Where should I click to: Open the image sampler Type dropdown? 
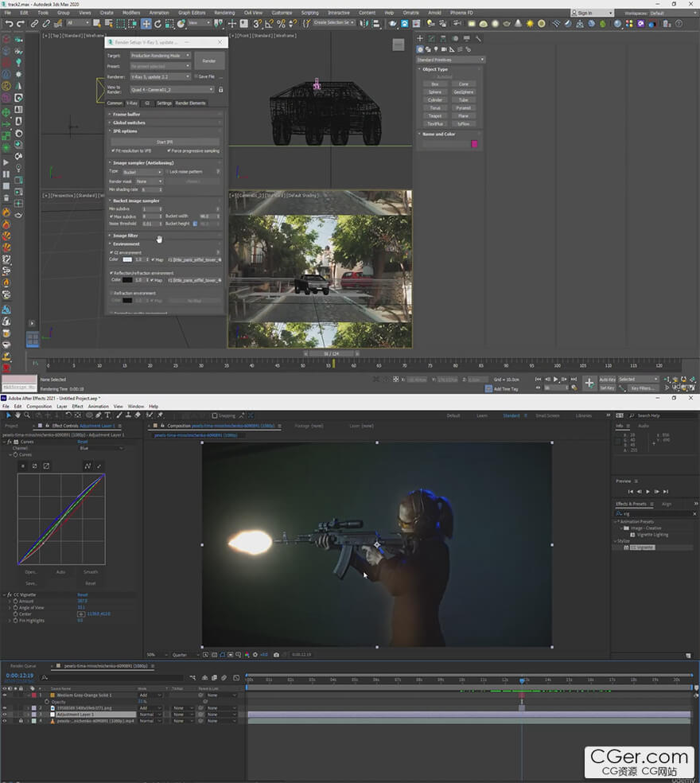142,172
